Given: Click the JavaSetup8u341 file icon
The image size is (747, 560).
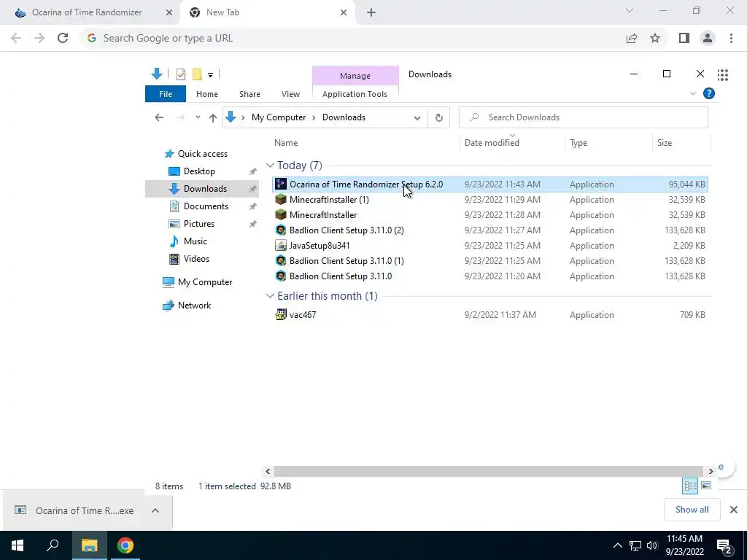Looking at the screenshot, I should [281, 246].
